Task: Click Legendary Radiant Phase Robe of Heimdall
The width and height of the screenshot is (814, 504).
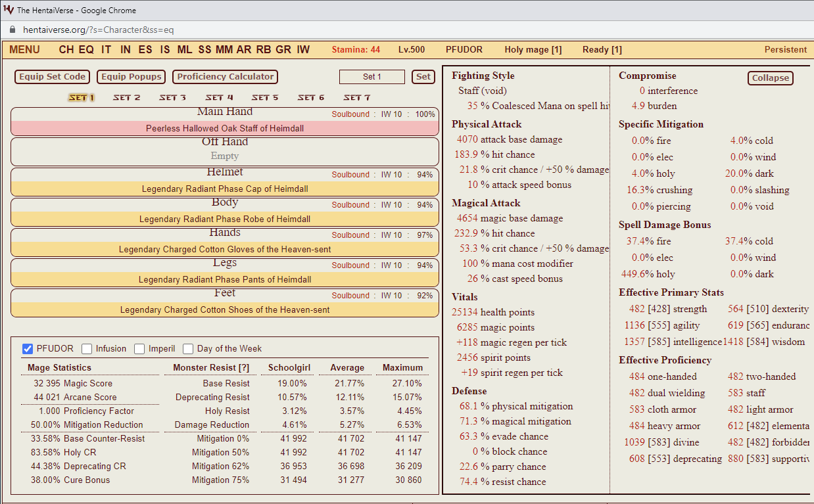Action: pos(225,219)
